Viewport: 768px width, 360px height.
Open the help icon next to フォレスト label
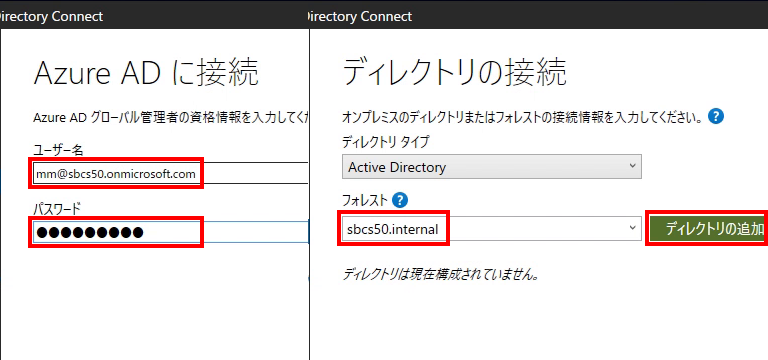click(401, 200)
